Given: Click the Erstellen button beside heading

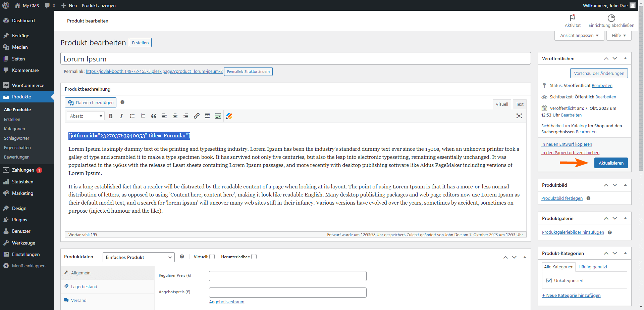Looking at the screenshot, I should coord(140,43).
